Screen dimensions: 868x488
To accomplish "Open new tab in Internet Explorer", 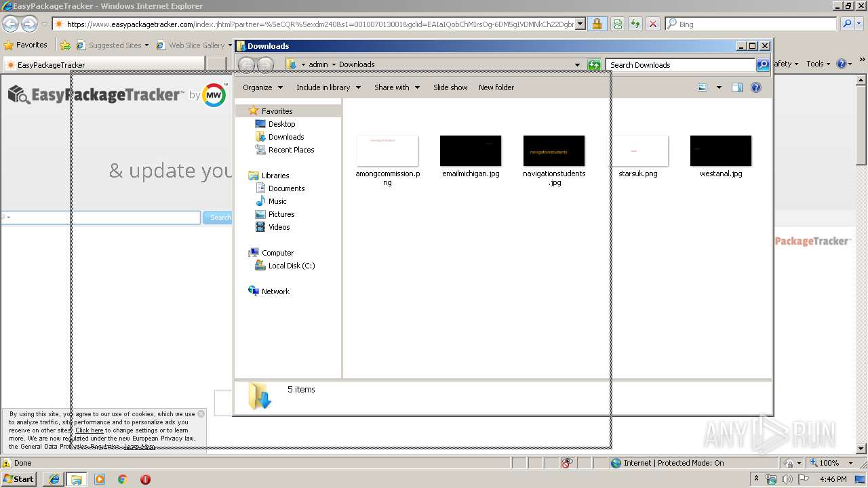I will (216, 65).
